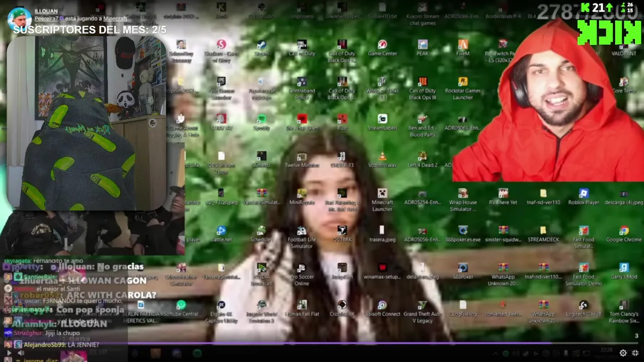Launch World of Tanks shortcut
Viewport: 644px width, 362px height.
[382, 88]
